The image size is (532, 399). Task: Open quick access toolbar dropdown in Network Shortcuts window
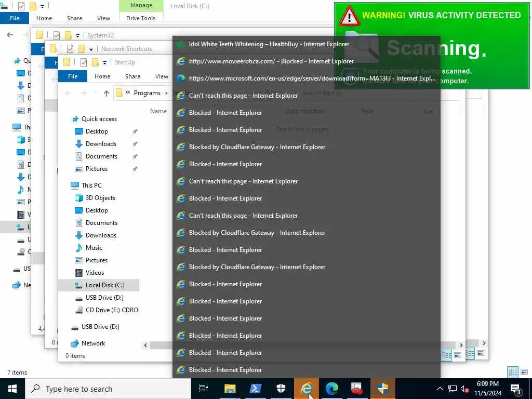(91, 49)
